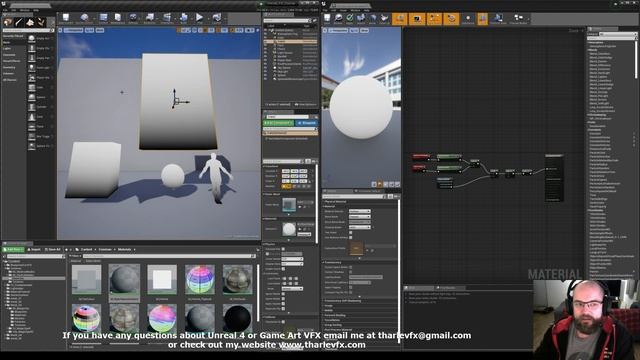Open Blend Mode dropdown in material details
The image size is (640, 360).
coord(360,216)
